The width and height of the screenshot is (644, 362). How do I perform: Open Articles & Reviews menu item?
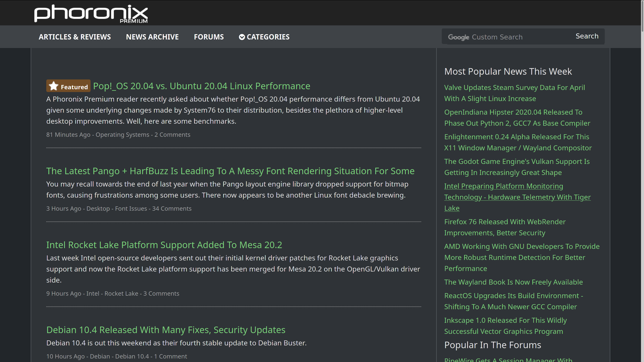click(75, 37)
